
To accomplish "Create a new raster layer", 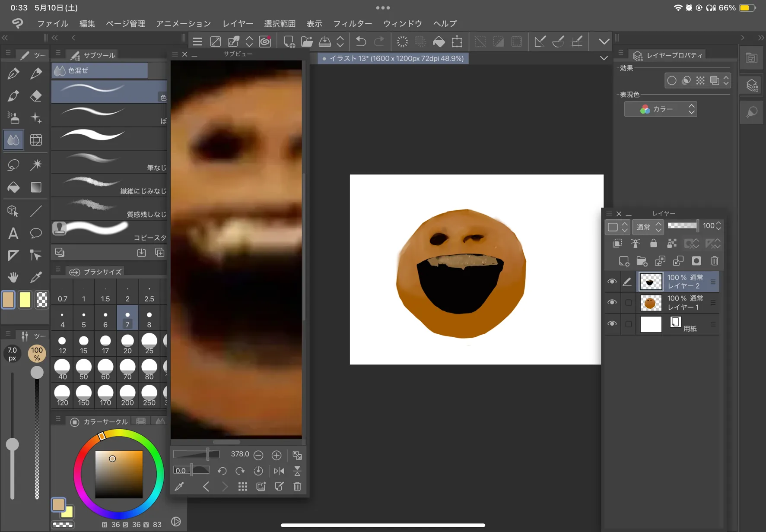I will (623, 261).
